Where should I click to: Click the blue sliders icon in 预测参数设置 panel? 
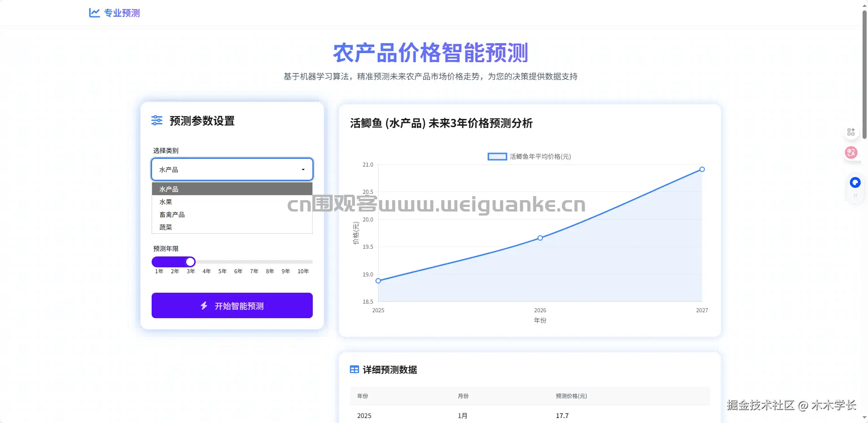[157, 120]
